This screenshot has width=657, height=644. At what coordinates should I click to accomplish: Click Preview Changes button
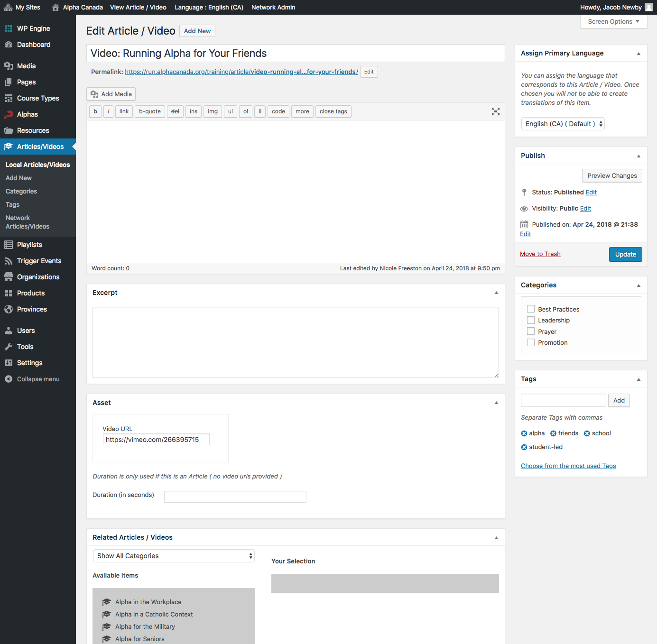[x=612, y=175]
